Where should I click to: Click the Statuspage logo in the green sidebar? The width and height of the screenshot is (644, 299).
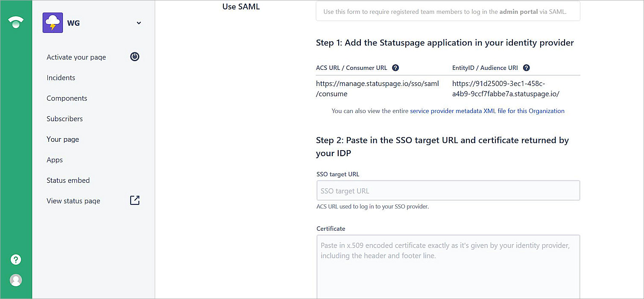pyautogui.click(x=16, y=21)
